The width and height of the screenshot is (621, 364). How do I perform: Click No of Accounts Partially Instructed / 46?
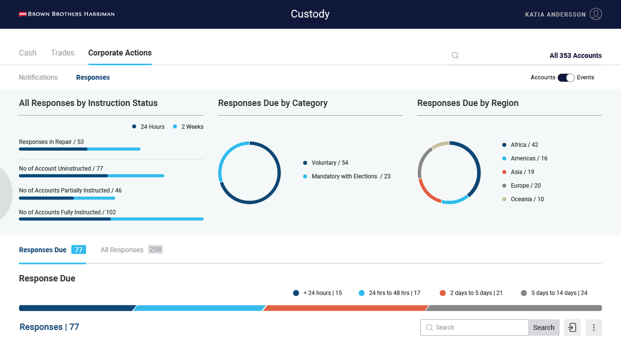pos(70,191)
